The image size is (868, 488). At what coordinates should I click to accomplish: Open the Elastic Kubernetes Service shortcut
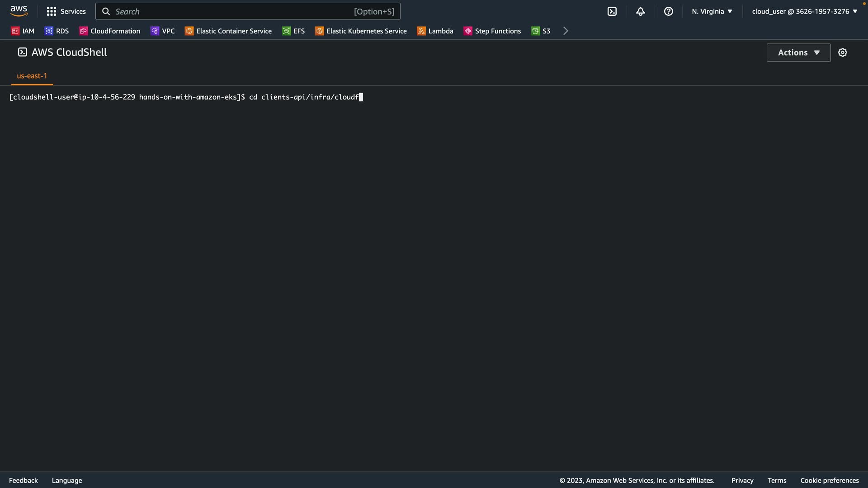coord(361,31)
